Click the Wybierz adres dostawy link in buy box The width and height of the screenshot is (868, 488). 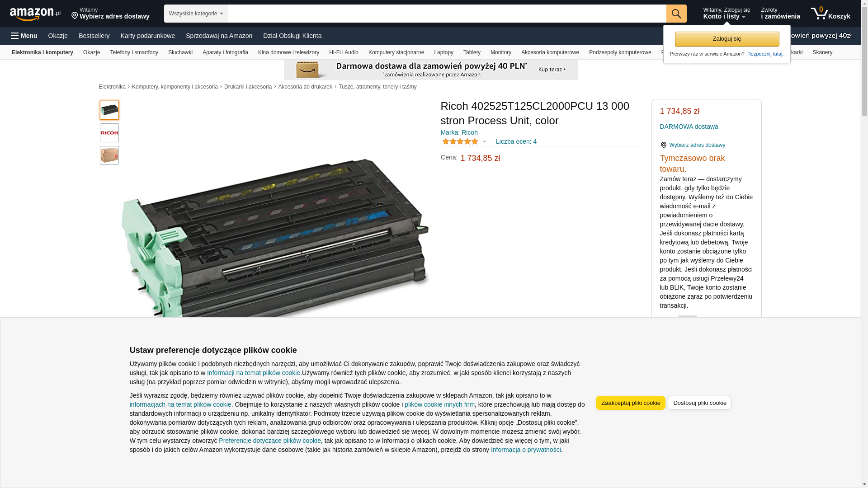697,145
